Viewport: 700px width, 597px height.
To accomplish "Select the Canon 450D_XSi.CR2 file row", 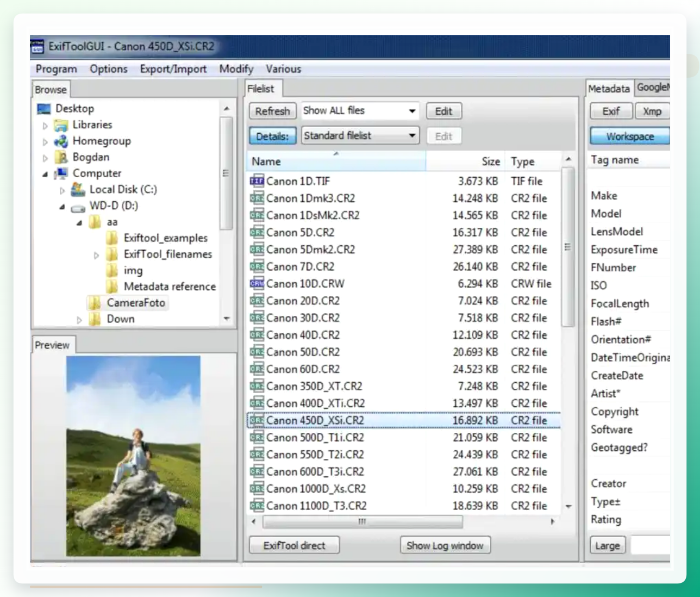I will coord(404,420).
